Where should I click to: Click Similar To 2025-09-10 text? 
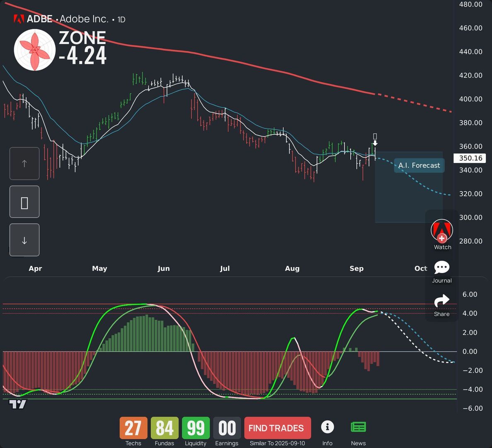[277, 443]
